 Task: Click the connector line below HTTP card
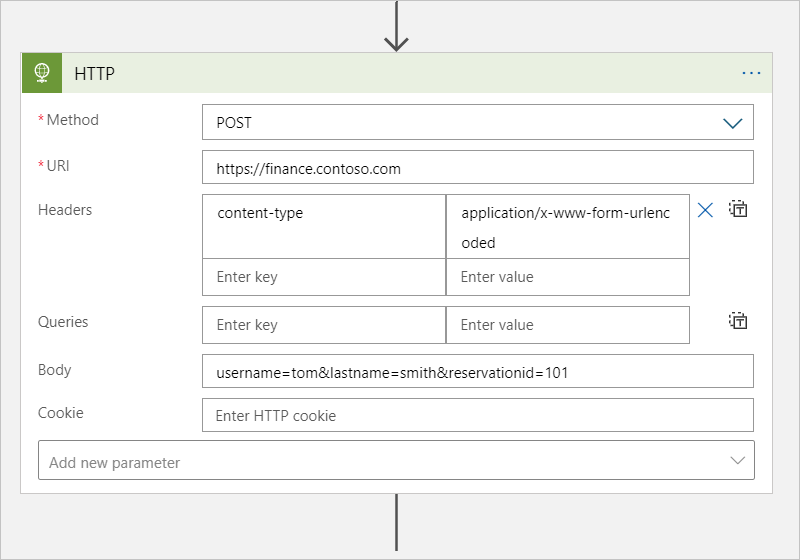(x=396, y=522)
